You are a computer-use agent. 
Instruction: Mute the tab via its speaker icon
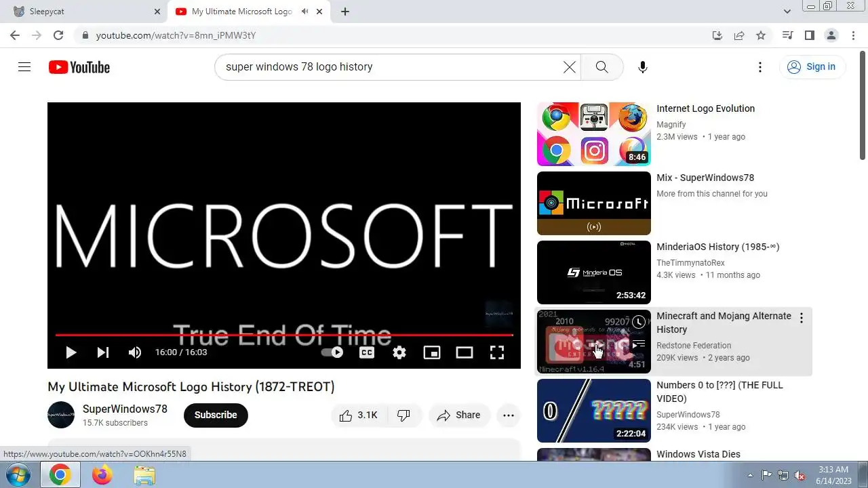[305, 12]
